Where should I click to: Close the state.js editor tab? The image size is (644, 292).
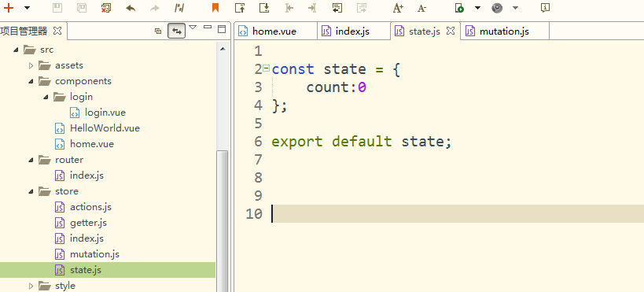[x=451, y=31]
